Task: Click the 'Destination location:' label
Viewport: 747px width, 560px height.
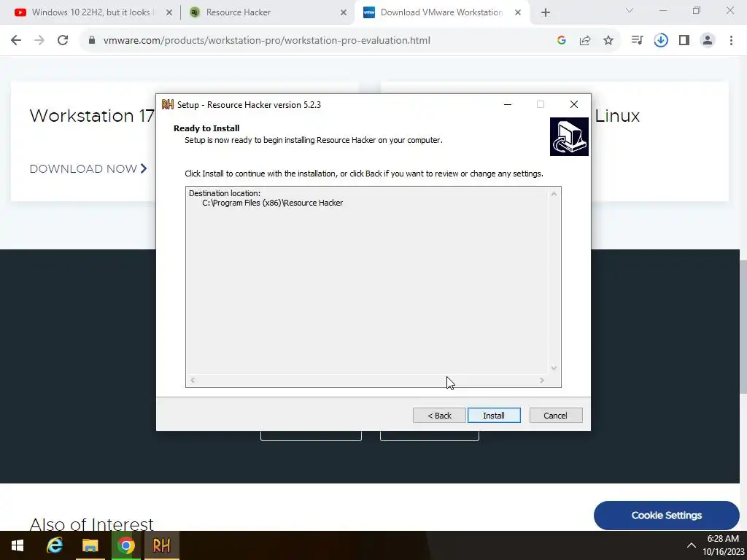Action: coord(225,193)
